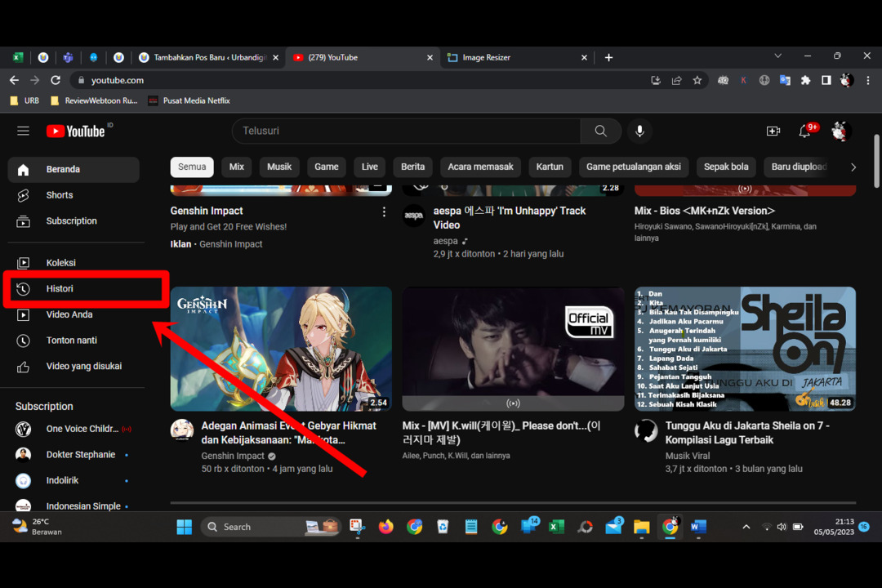Image resolution: width=882 pixels, height=588 pixels.
Task: Open Indonesian Simple subscription channel
Action: 73,506
